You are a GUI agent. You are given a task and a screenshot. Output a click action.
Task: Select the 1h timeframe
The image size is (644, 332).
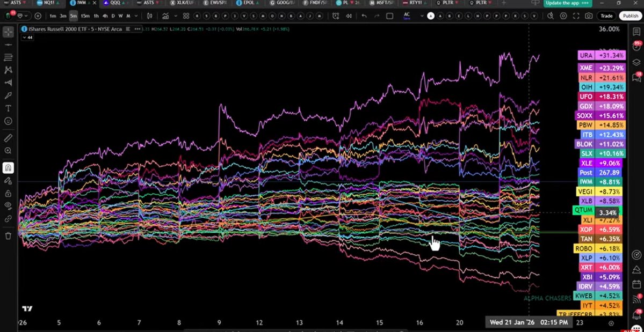point(96,16)
